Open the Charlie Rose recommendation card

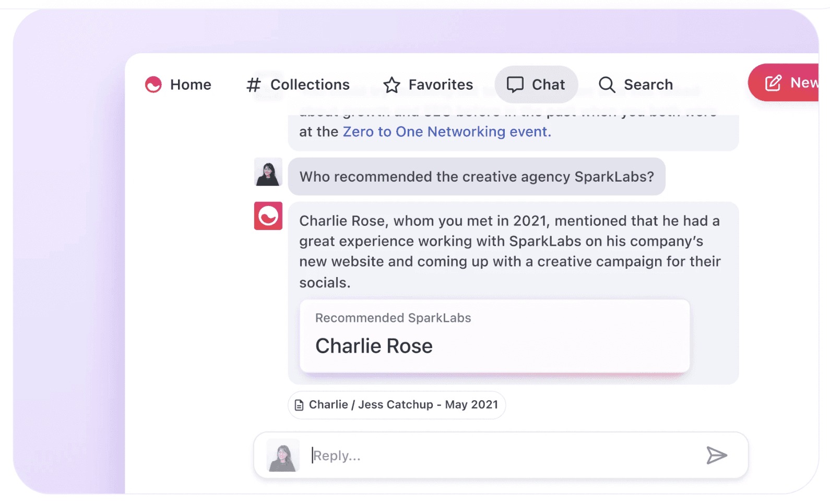tap(494, 336)
